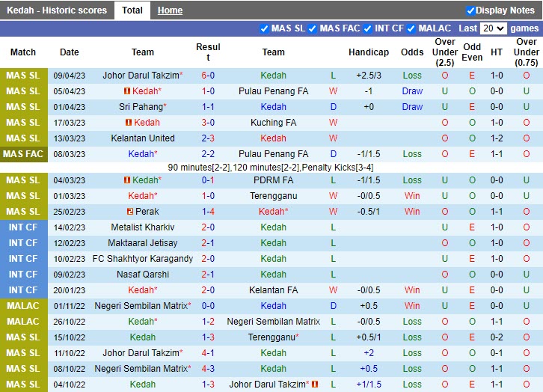
Task: Switch to the Home tab
Action: [x=170, y=10]
